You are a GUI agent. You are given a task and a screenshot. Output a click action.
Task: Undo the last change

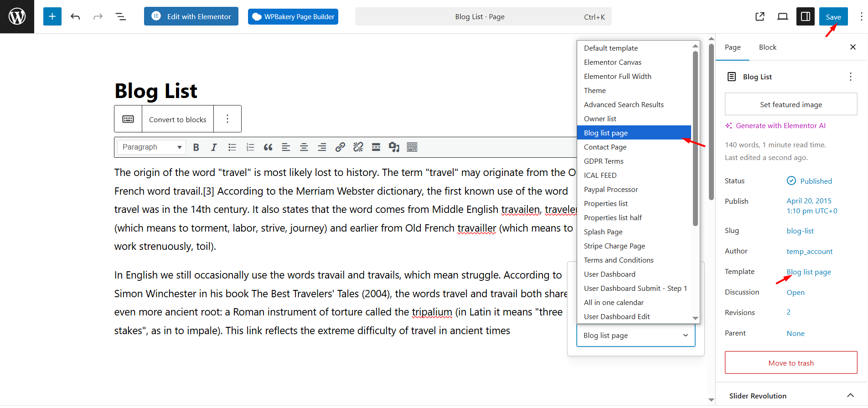coord(75,16)
